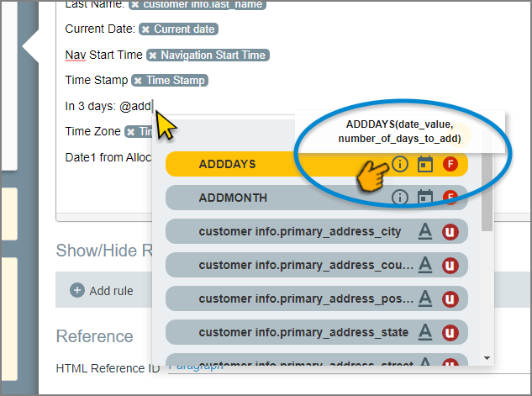Screen dimensions: 532x396
Task: Click red U badge on primary_address_state row
Action: coord(450,333)
